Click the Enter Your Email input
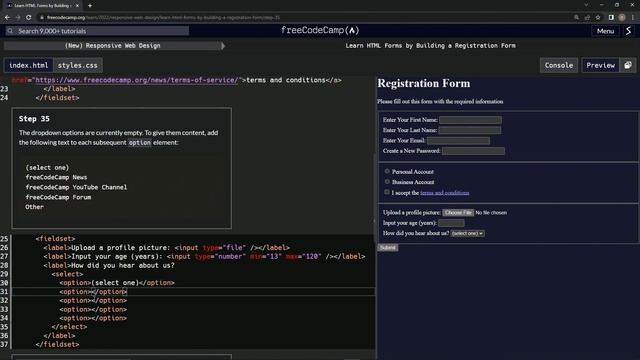 [458, 141]
